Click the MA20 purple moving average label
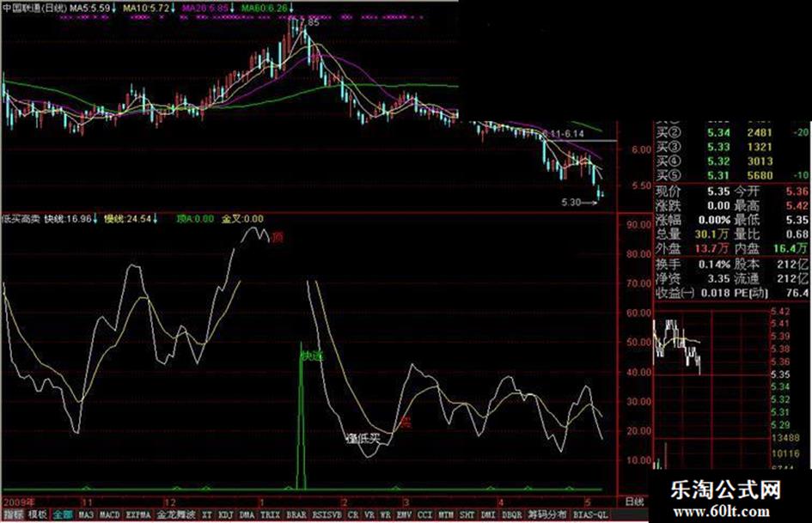This screenshot has width=812, height=523. [x=206, y=8]
